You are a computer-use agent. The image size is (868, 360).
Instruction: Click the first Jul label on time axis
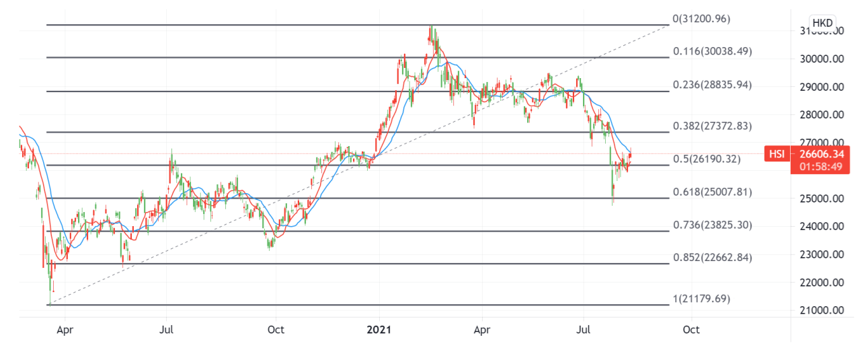point(167,330)
